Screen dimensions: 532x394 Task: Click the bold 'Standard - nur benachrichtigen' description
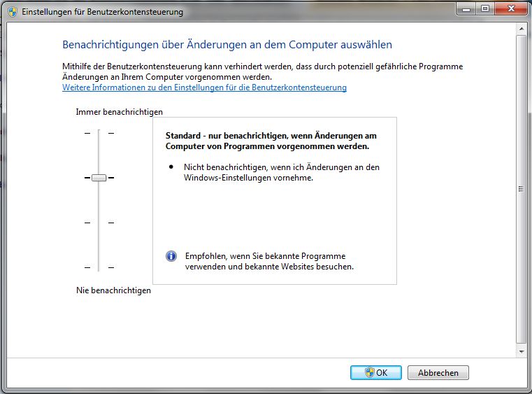click(x=271, y=141)
